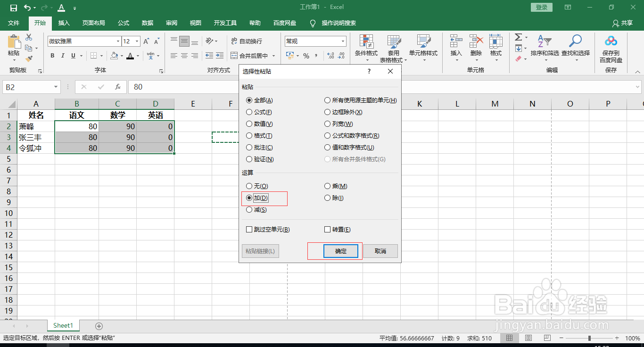Expand the formula bar
The width and height of the screenshot is (644, 347).
(637, 87)
